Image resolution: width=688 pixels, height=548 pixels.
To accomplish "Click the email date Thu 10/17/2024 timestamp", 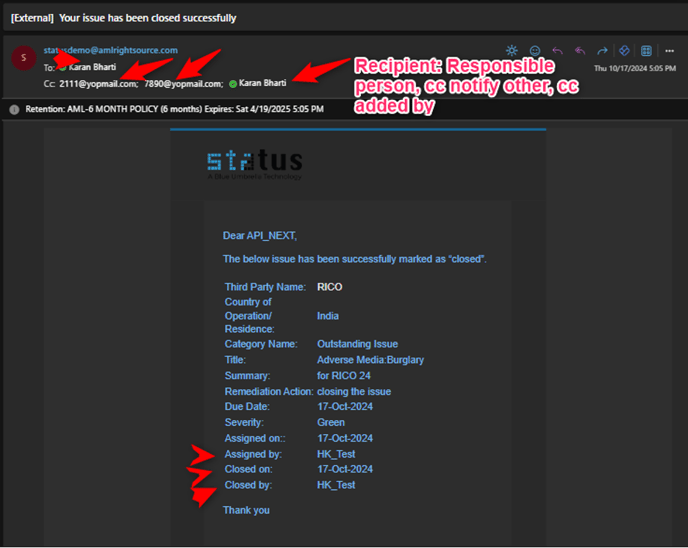I will click(x=635, y=68).
